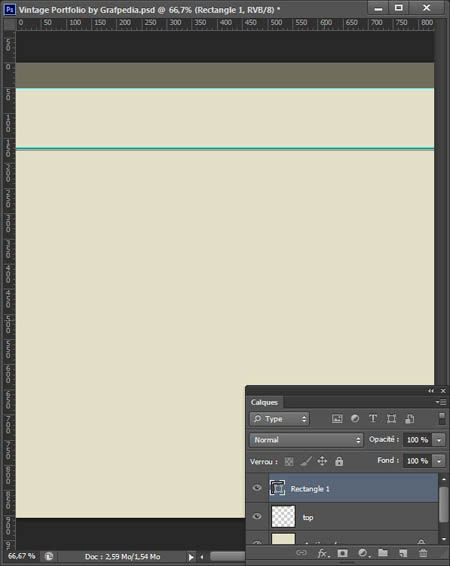Open the Normal blend mode dropdown

click(x=306, y=440)
